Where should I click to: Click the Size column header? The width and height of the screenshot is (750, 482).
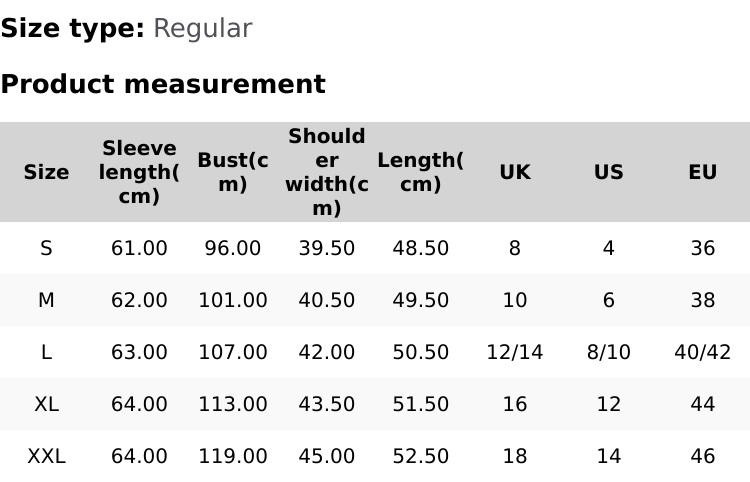(46, 172)
